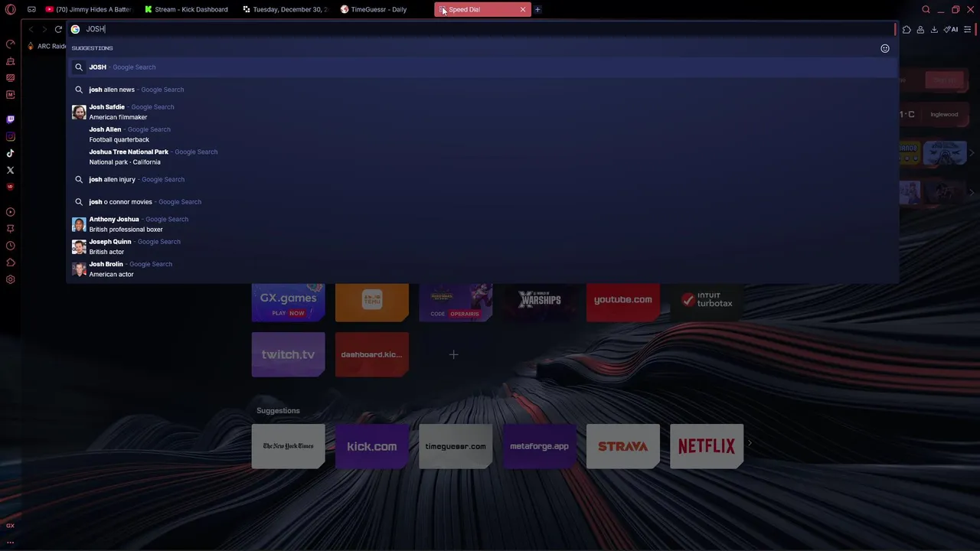This screenshot has width=980, height=551.
Task: Open the GX.games speed dial tile
Action: pos(289,302)
